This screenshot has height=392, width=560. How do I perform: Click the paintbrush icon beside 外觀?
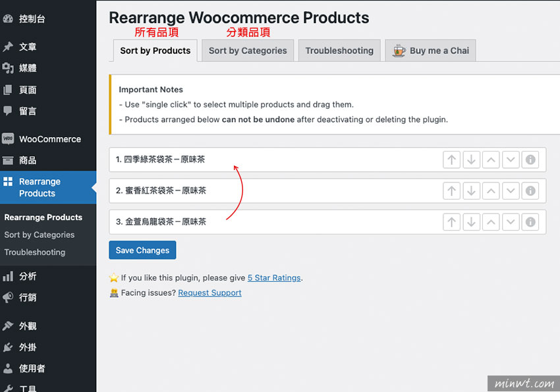click(x=8, y=325)
